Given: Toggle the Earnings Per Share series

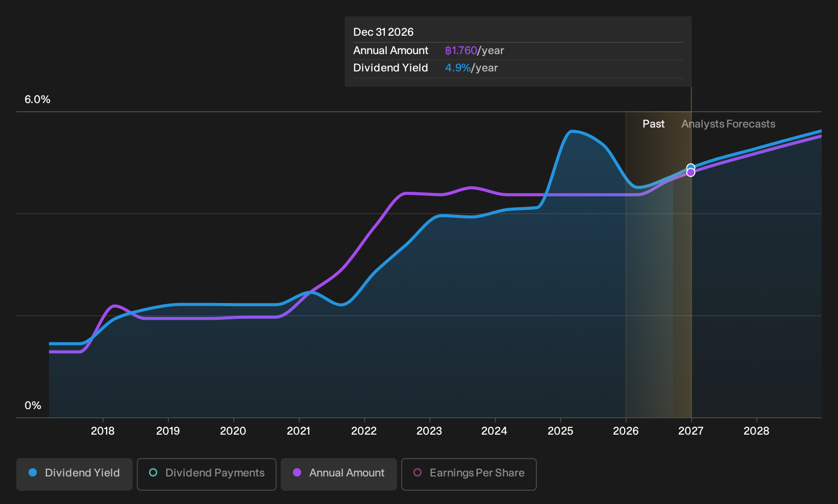Looking at the screenshot, I should tap(469, 474).
